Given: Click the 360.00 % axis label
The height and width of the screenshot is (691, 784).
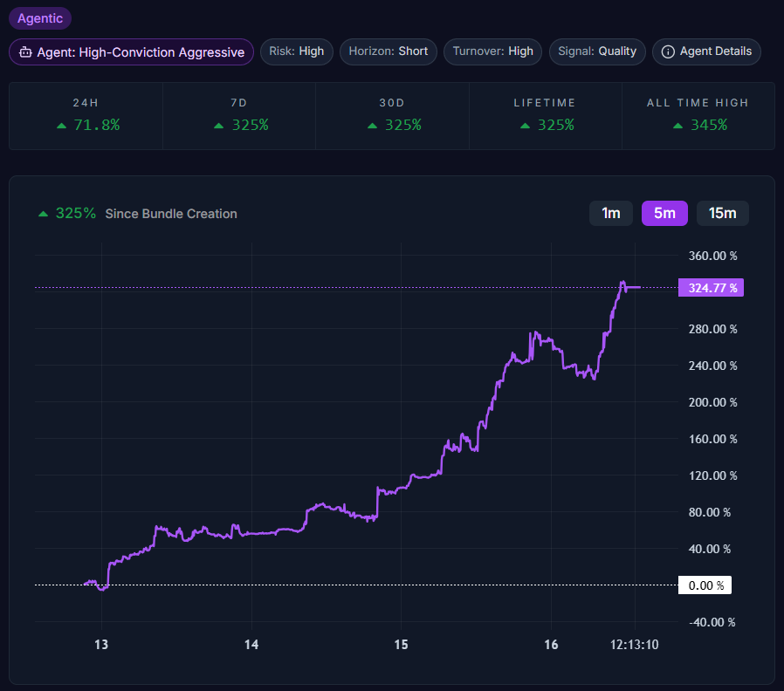Looking at the screenshot, I should tap(713, 256).
